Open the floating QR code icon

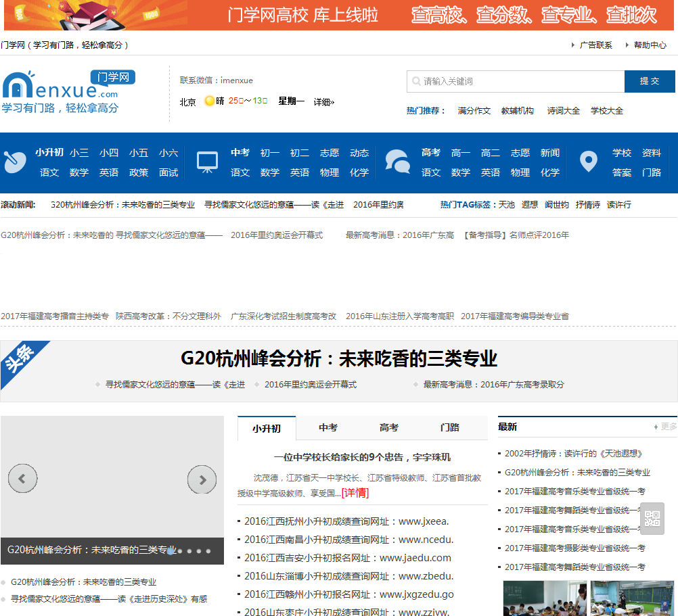652,519
